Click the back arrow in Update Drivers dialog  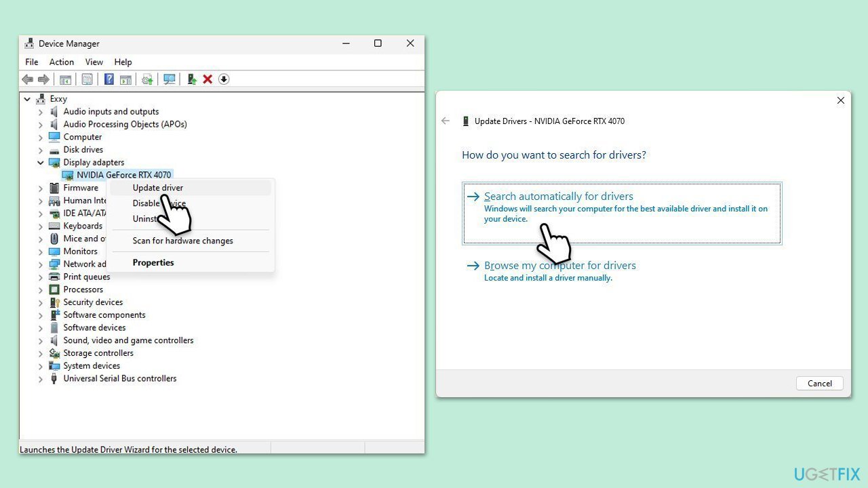pos(446,121)
